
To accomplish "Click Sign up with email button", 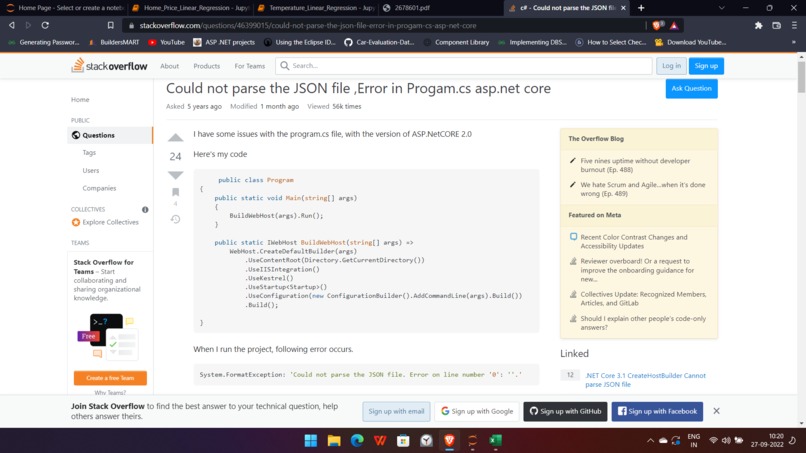I will (x=396, y=411).
